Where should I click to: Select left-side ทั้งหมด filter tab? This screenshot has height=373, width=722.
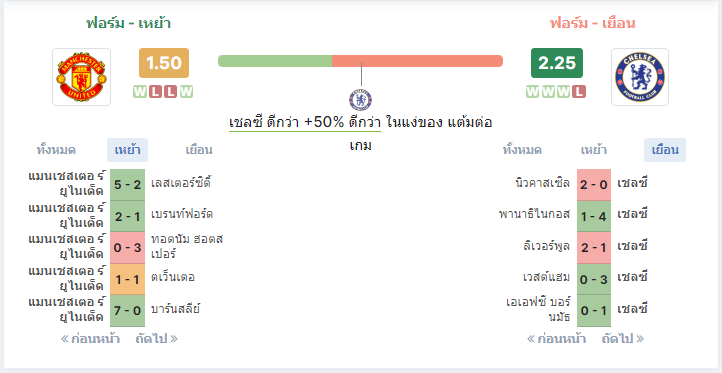(56, 150)
